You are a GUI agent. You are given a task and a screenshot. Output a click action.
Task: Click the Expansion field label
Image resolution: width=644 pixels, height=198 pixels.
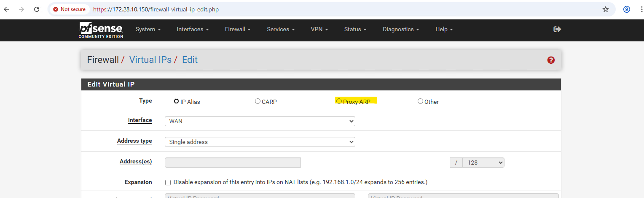coord(138,182)
